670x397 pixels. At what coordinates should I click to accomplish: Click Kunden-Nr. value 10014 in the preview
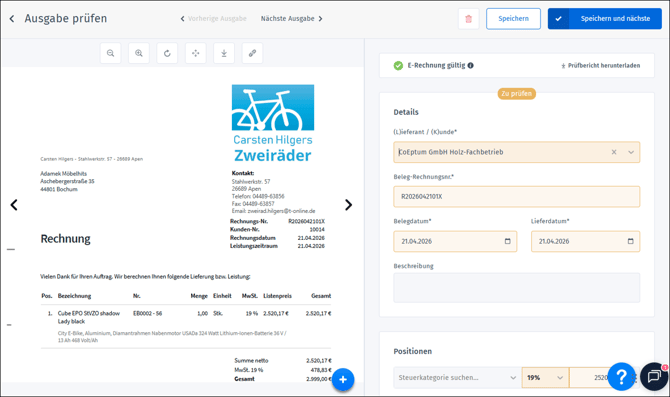(317, 229)
